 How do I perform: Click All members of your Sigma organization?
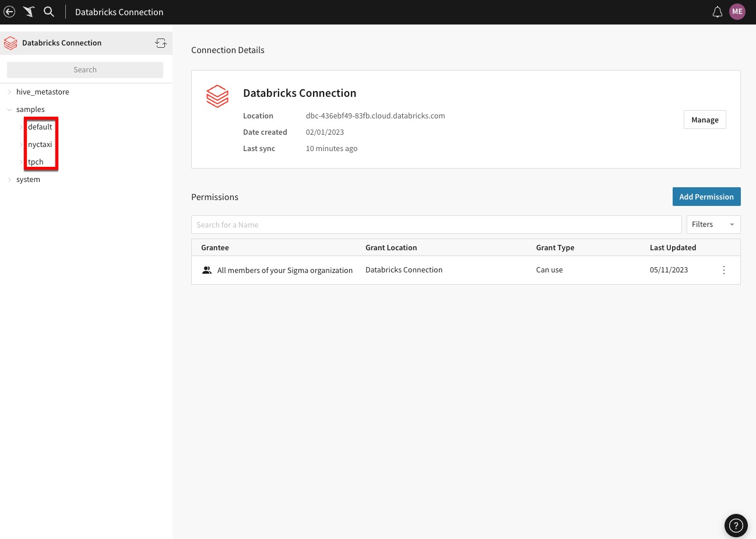coord(285,271)
